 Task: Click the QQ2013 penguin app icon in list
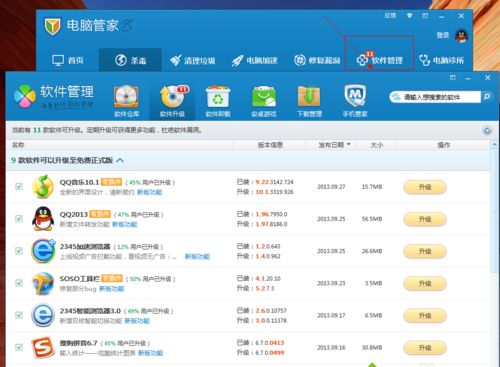pyautogui.click(x=43, y=218)
